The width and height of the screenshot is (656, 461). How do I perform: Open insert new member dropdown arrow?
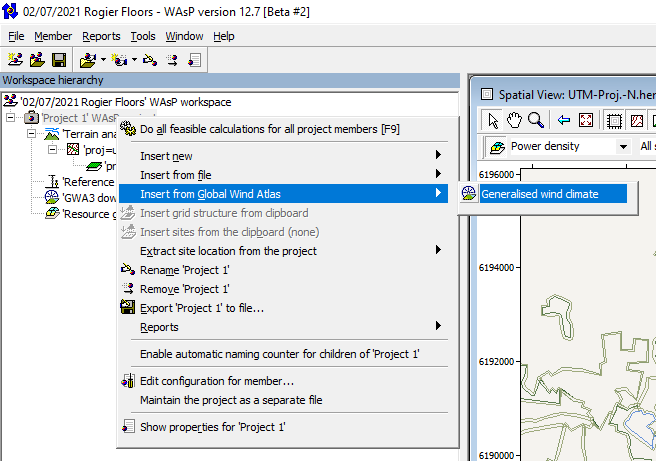tap(134, 60)
